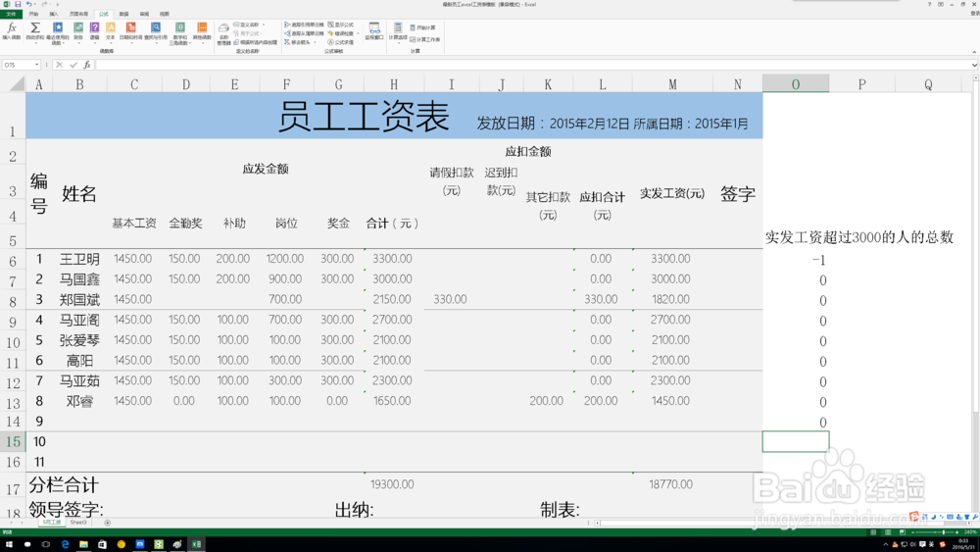Click cell with name 王卫明
Viewport: 980px width, 552px height.
coord(79,259)
